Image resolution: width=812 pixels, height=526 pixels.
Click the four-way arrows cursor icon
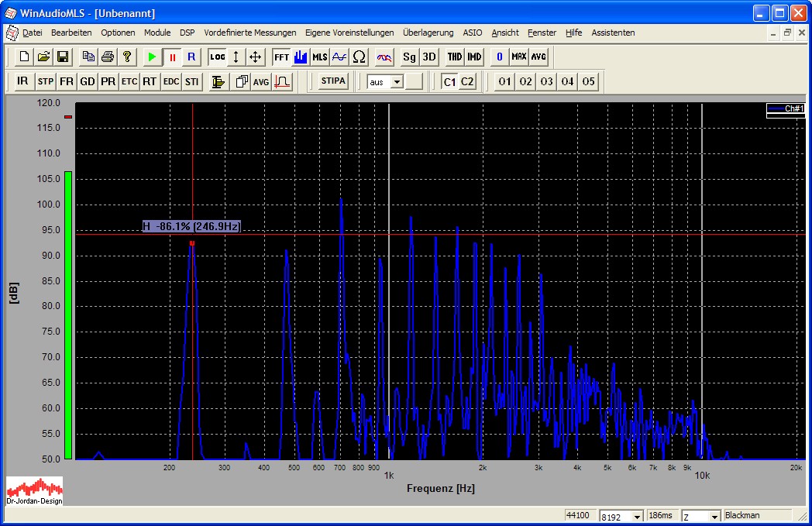coord(256,57)
